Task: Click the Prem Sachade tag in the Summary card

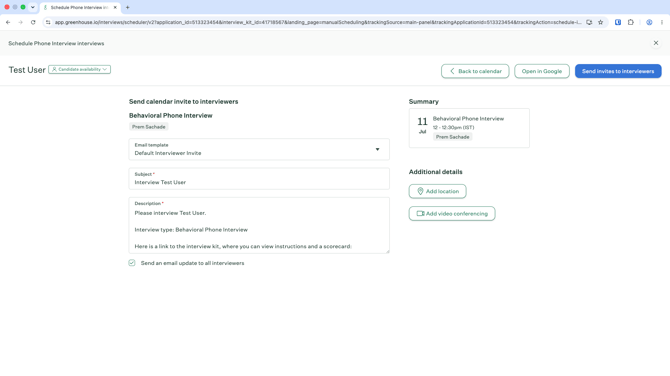Action: click(453, 137)
